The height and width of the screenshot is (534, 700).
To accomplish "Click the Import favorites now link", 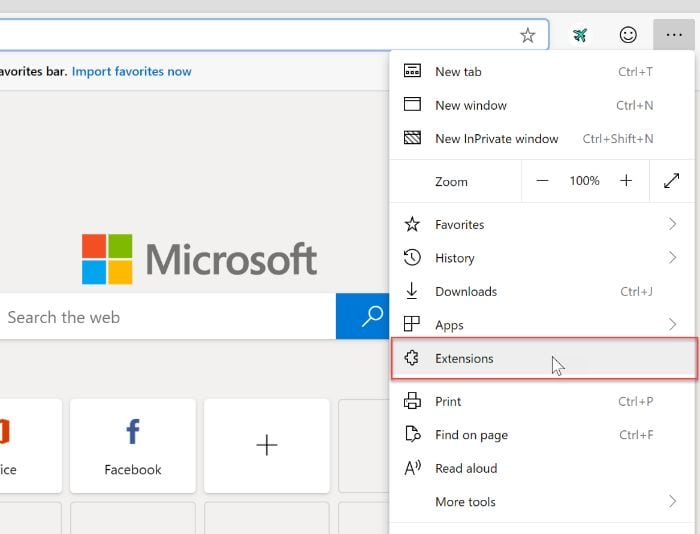I will (131, 71).
